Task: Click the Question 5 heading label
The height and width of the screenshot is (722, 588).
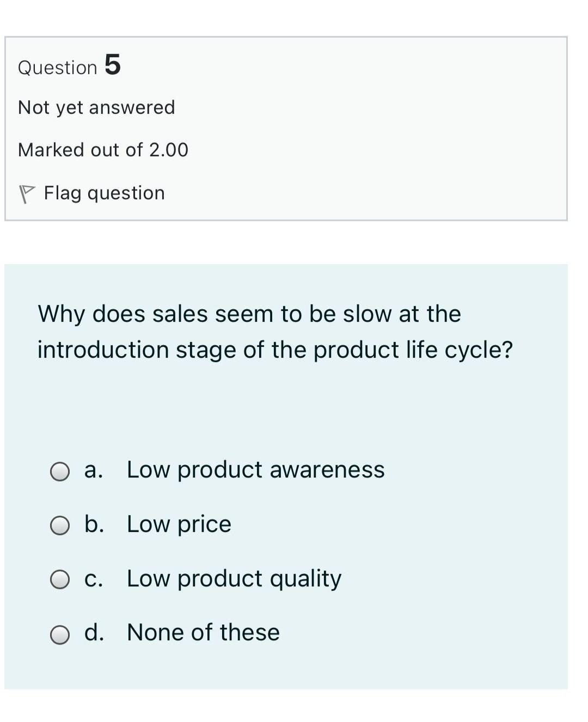Action: [x=58, y=68]
